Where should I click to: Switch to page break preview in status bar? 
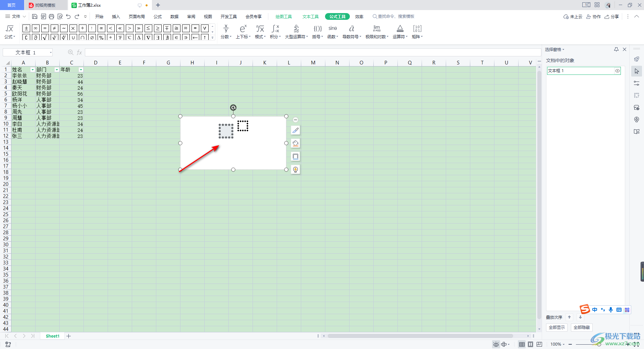(x=539, y=344)
